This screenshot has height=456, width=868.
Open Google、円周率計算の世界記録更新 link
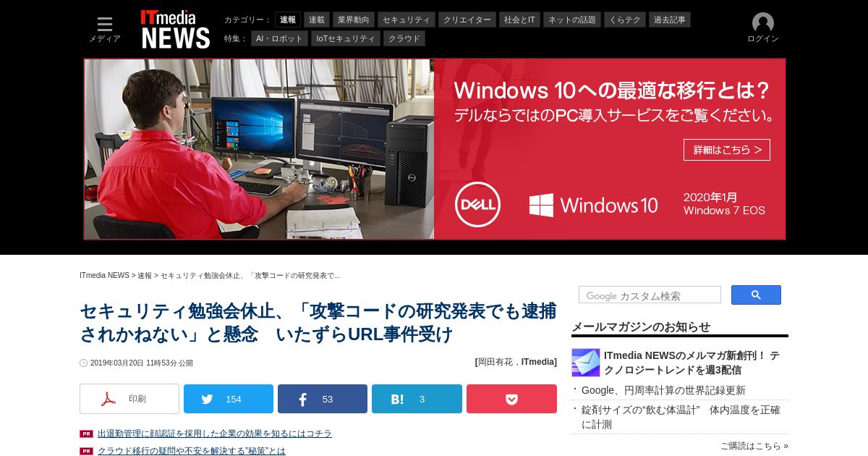pyautogui.click(x=663, y=390)
